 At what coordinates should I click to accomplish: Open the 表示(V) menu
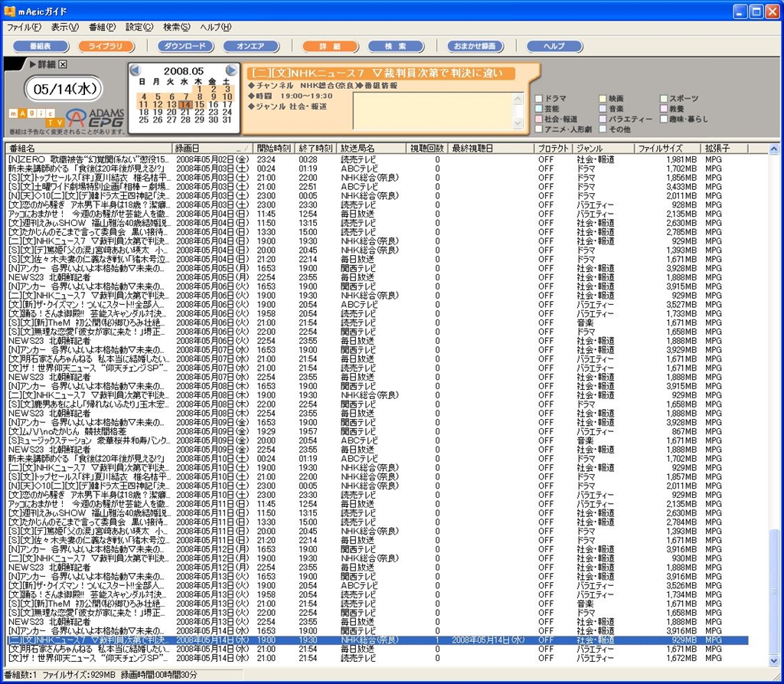[x=65, y=27]
